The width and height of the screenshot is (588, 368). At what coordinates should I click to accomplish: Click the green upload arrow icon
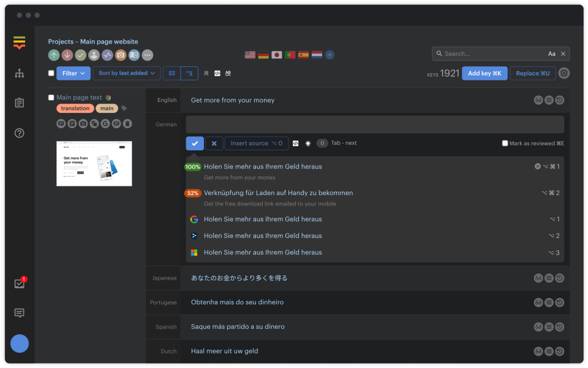click(54, 55)
